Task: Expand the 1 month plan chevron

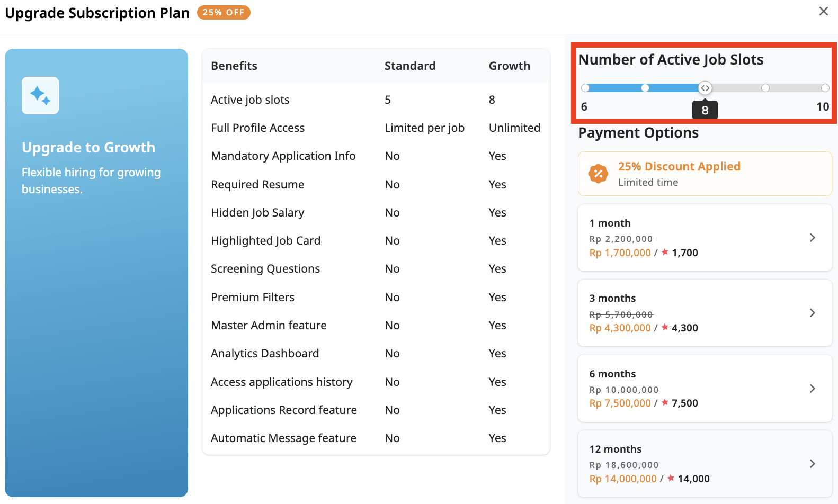Action: 812,238
